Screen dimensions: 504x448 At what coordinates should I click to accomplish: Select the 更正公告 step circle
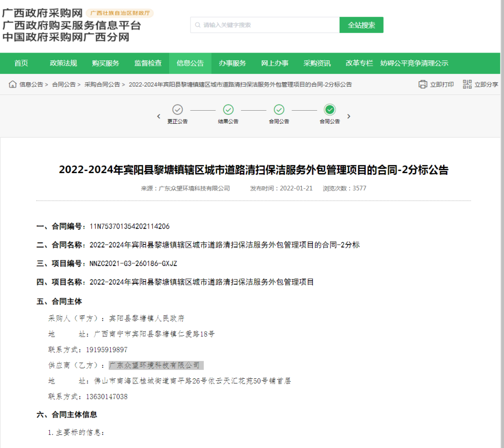[x=177, y=110]
